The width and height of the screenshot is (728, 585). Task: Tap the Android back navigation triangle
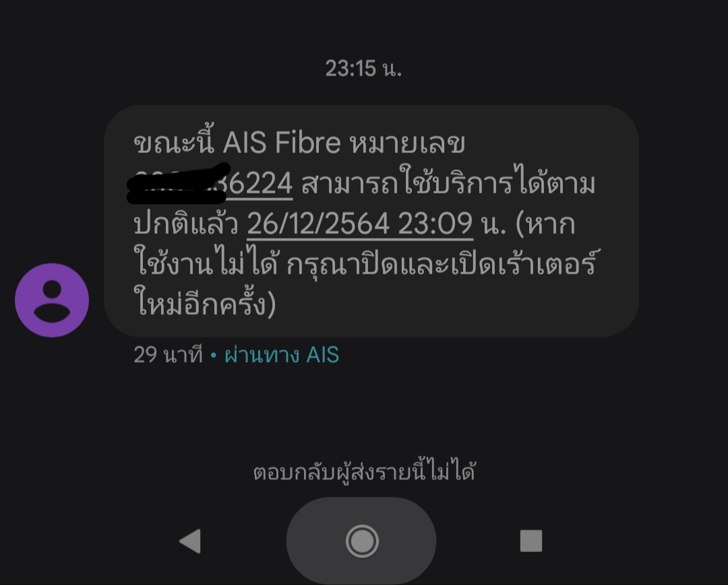point(190,541)
